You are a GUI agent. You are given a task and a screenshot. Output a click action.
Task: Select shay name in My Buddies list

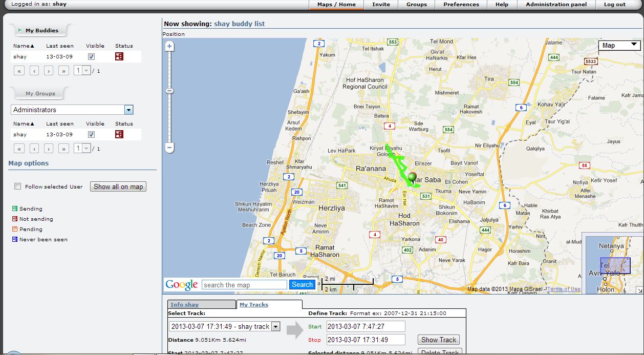click(x=20, y=56)
